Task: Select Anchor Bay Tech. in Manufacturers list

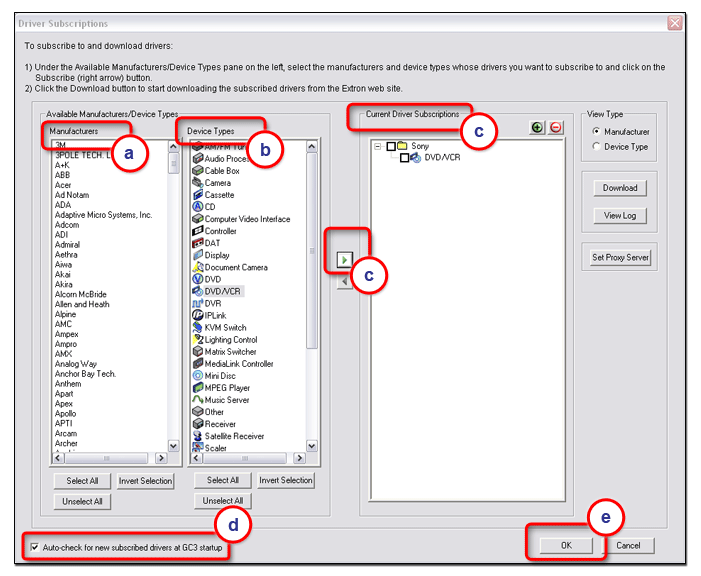Action: coord(85,375)
